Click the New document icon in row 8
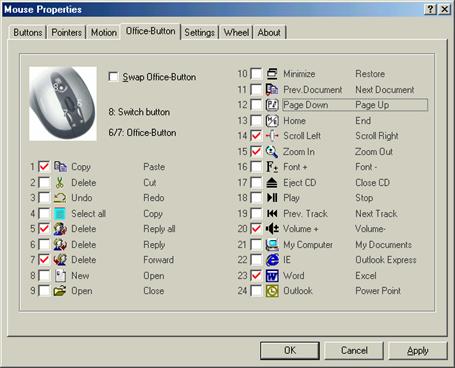The image size is (455, 368). pyautogui.click(x=60, y=276)
